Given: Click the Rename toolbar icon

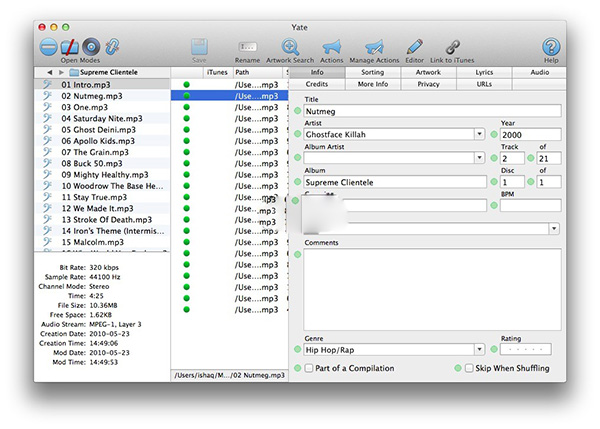Looking at the screenshot, I should pos(247,46).
